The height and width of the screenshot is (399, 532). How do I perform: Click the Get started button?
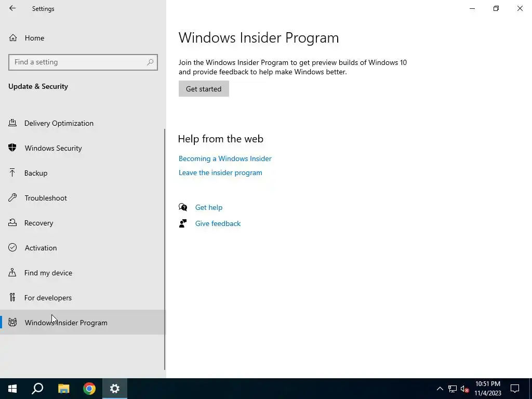(x=204, y=88)
